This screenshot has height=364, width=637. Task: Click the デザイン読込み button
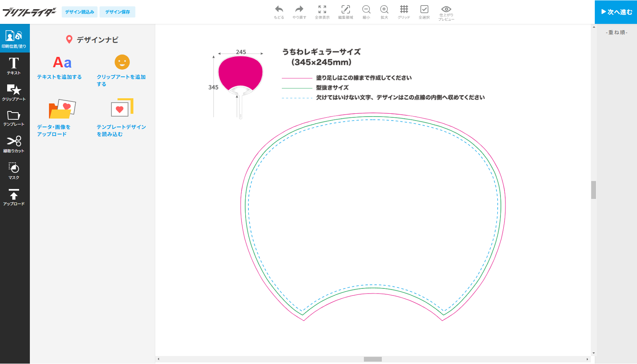(80, 12)
